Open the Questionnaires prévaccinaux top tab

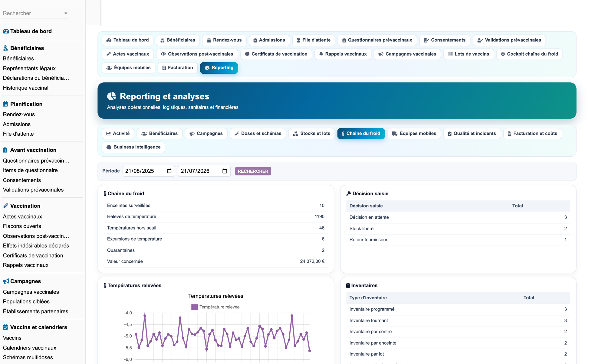377,40
